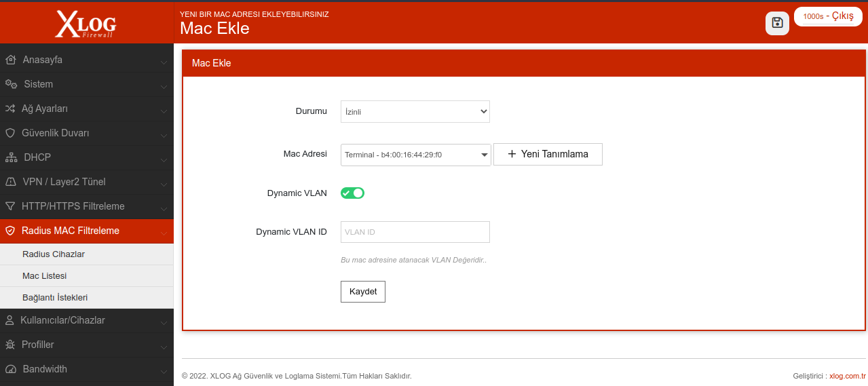
Task: Click the Sistem gears icon
Action: 11,84
